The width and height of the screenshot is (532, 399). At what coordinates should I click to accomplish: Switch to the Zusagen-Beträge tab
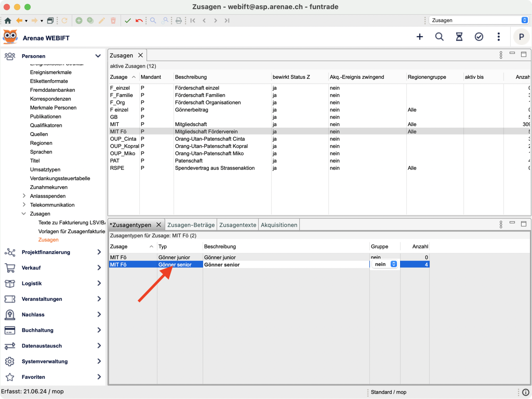coord(191,225)
